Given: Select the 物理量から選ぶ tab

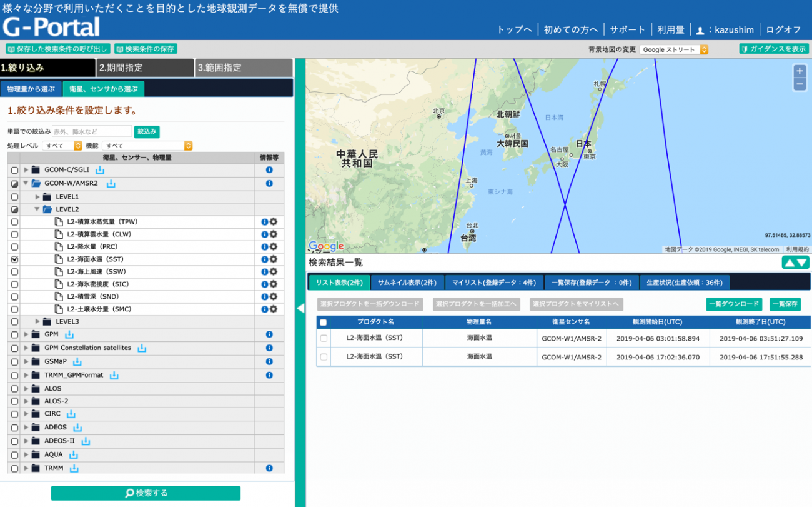Looking at the screenshot, I should coord(31,89).
